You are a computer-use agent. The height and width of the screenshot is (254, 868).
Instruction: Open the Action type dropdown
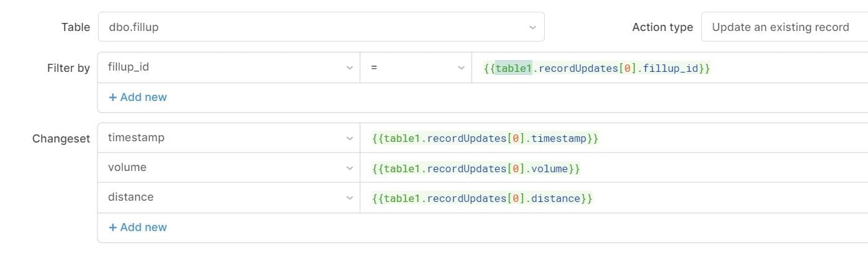click(783, 27)
